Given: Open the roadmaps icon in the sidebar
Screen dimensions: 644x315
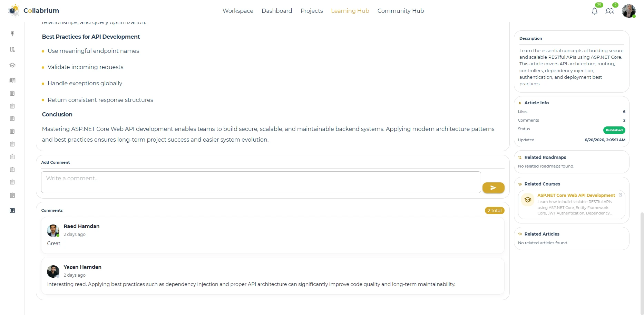Looking at the screenshot, I should (x=12, y=49).
